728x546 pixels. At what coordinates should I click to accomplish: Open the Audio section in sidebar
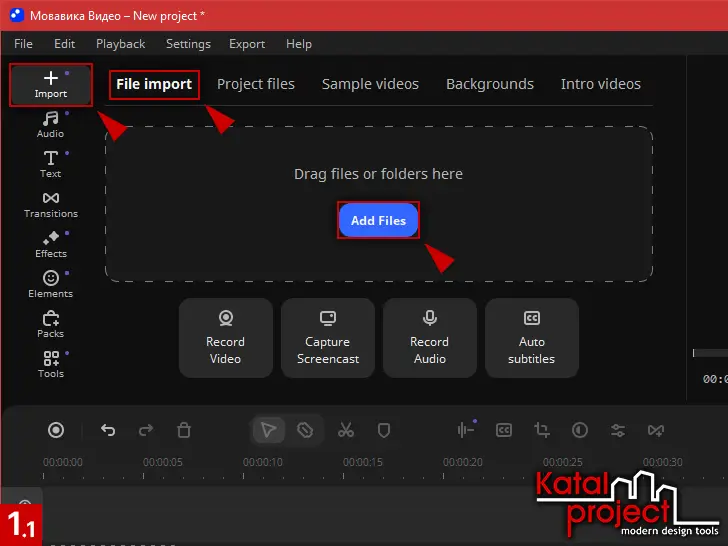tap(51, 125)
